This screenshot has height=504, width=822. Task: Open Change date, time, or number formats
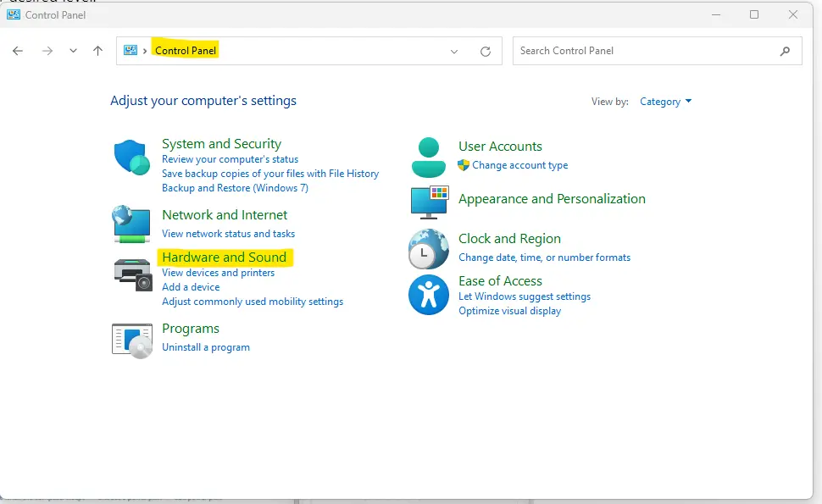[x=545, y=258]
